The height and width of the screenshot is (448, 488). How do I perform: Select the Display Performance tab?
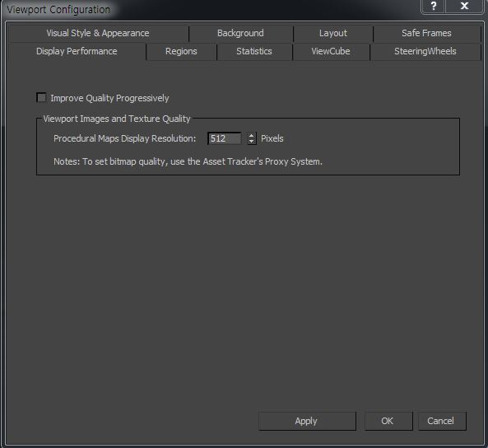coord(77,51)
